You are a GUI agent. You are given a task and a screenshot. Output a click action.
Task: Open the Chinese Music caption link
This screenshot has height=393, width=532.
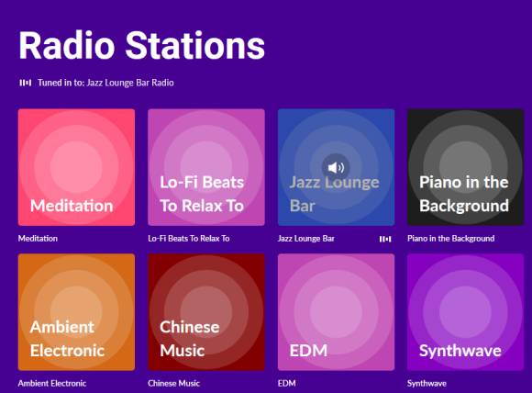pos(173,383)
